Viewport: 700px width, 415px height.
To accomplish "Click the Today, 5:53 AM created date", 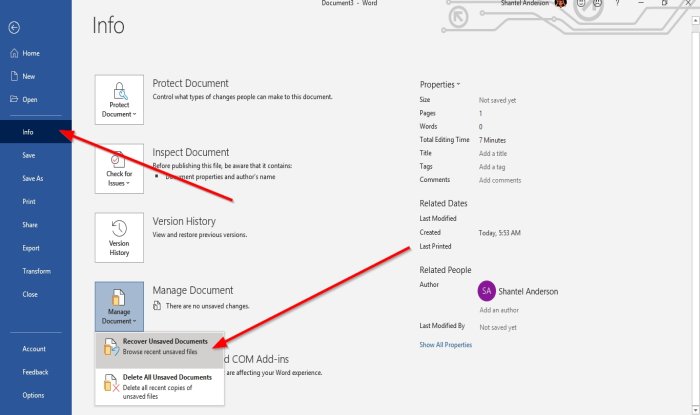I will [500, 233].
